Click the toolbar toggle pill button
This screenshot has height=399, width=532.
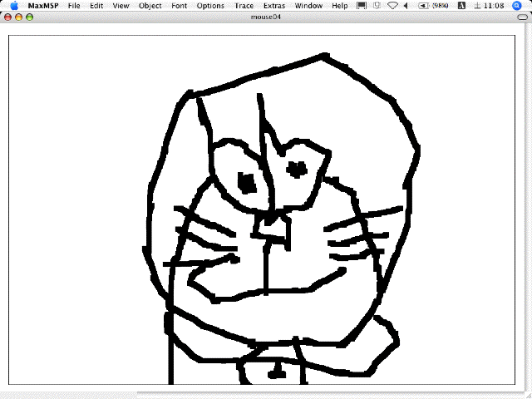click(523, 17)
